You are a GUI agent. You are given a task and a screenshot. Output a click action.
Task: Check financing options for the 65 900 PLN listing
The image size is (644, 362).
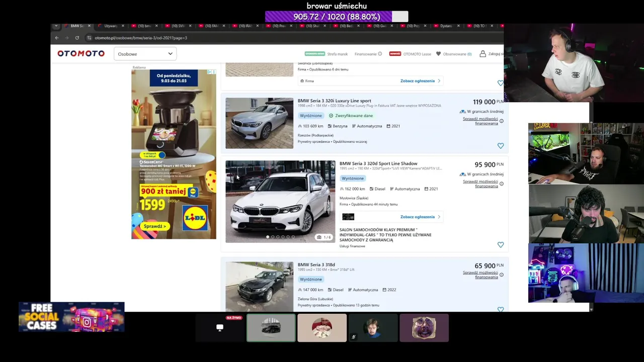[480, 275]
